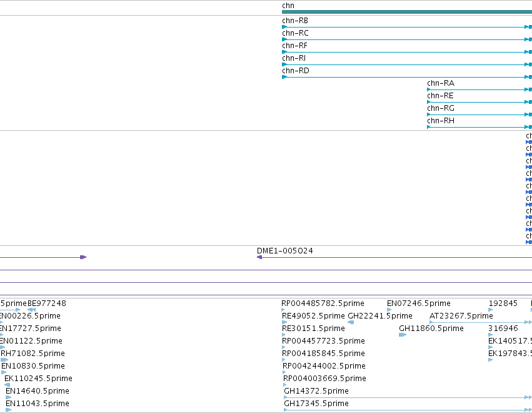Click the EK197843 EST label
The height and width of the screenshot is (413, 532).
(x=510, y=354)
